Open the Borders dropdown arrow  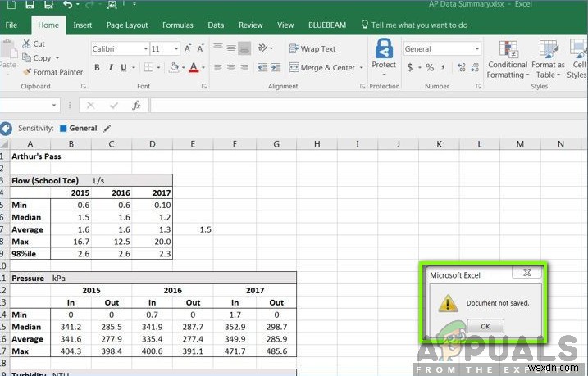coord(158,68)
